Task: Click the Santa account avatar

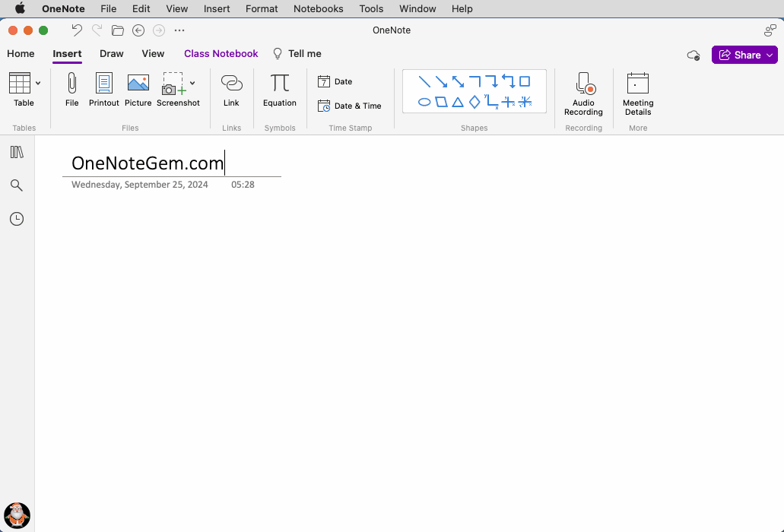Action: (x=17, y=515)
